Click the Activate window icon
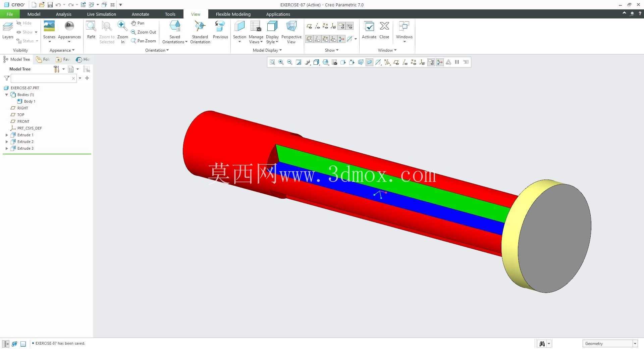Screen dimensions: 644x349 tap(369, 26)
